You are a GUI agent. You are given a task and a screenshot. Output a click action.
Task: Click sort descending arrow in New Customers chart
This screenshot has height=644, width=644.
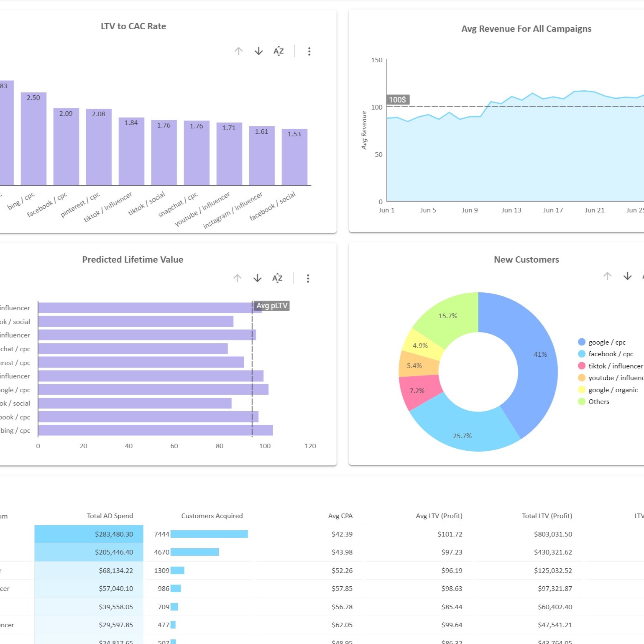pos(627,276)
